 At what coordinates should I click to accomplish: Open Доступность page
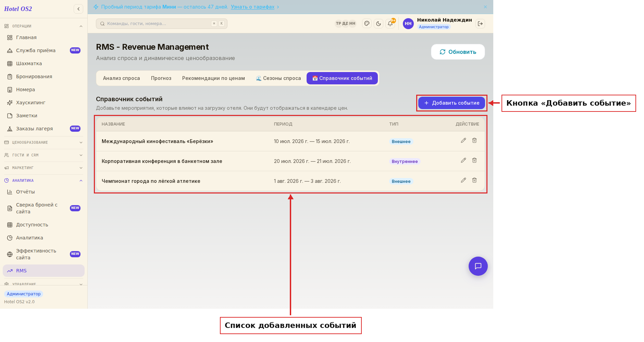pyautogui.click(x=44, y=225)
